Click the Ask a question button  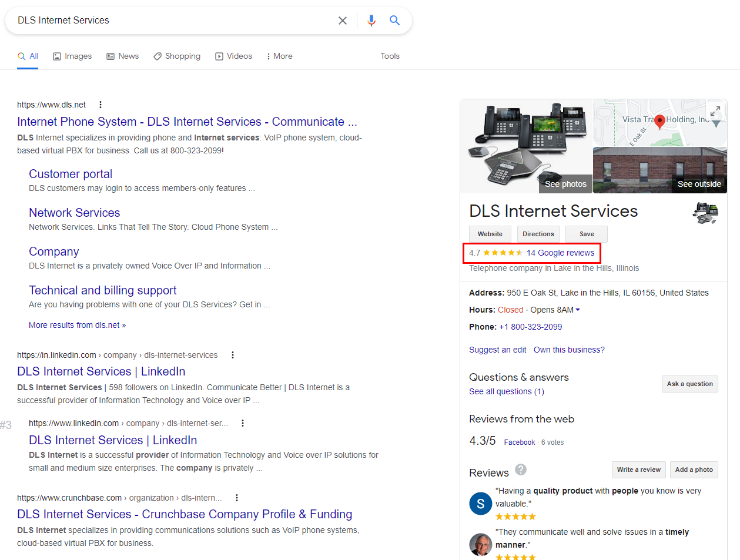pos(690,384)
